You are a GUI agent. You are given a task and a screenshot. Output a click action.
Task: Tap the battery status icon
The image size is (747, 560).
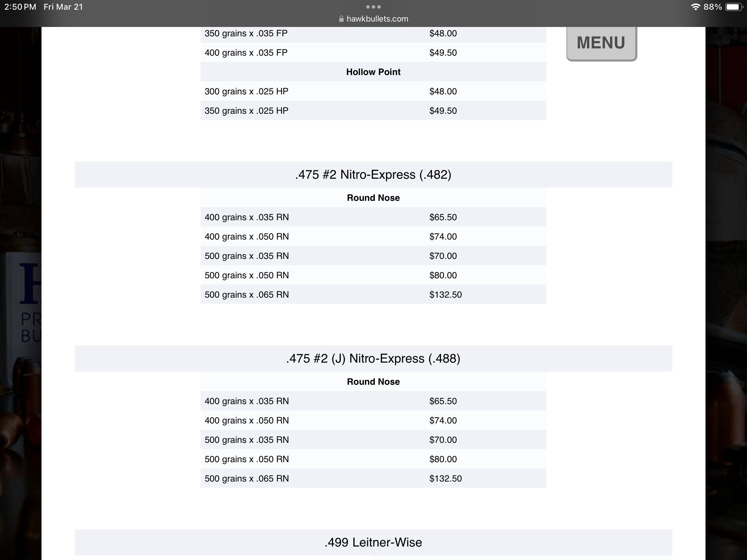[x=733, y=7]
